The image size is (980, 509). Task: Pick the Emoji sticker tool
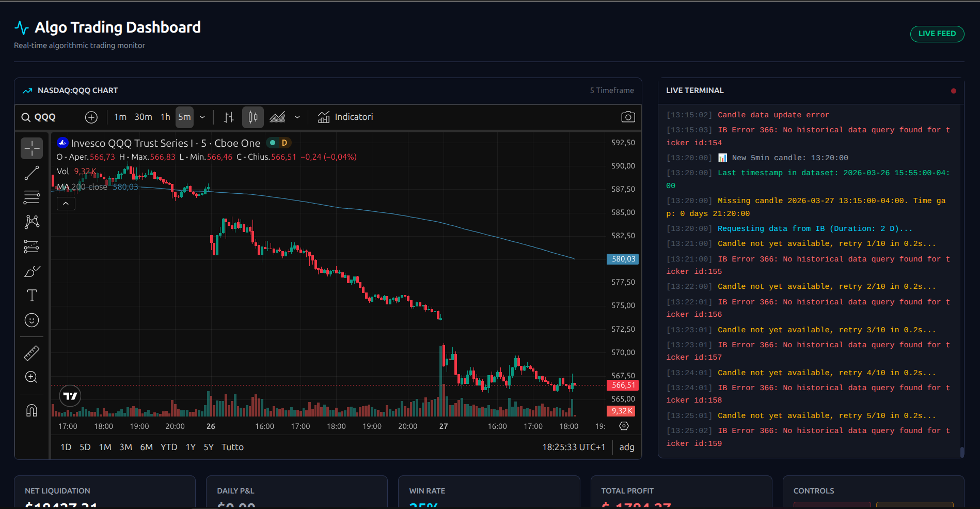[x=31, y=320]
